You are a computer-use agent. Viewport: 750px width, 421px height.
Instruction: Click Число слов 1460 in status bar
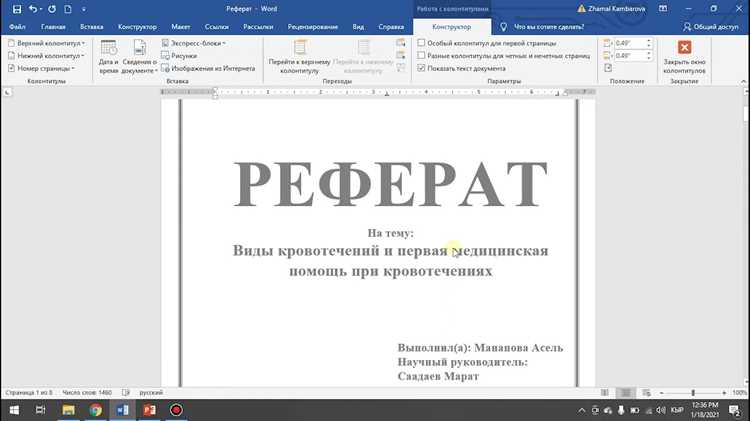pos(87,392)
